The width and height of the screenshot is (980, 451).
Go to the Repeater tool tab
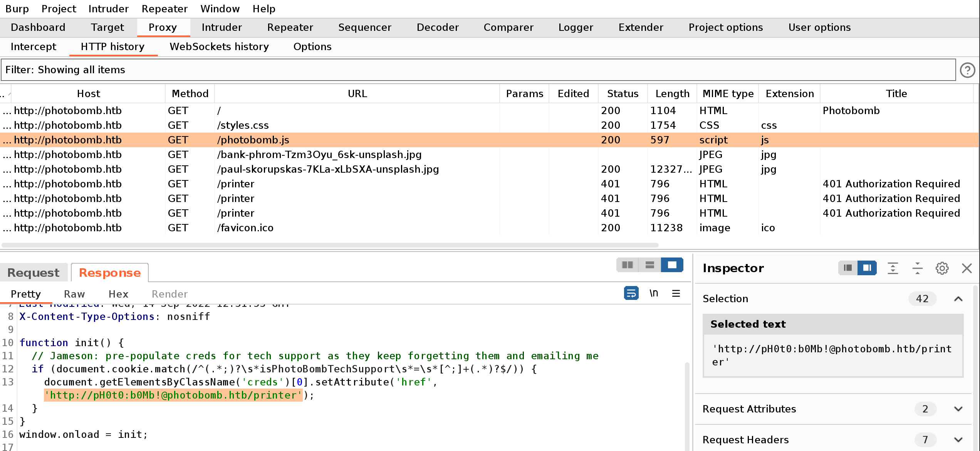tap(290, 27)
